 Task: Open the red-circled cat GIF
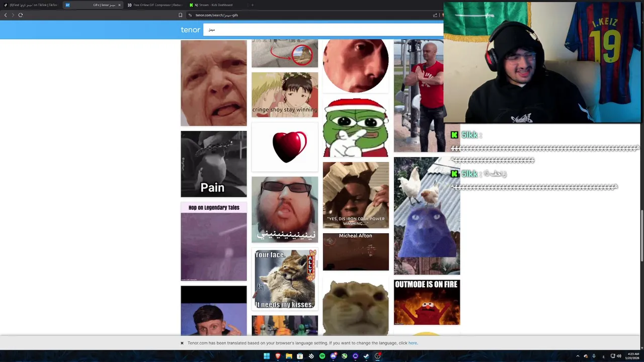[x=285, y=54]
